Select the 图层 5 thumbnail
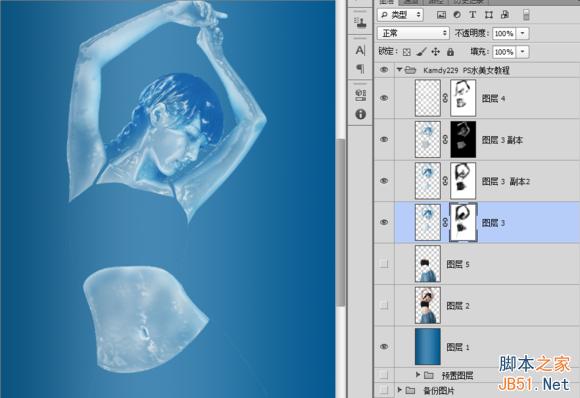This screenshot has width=580, height=398. pyautogui.click(x=428, y=264)
